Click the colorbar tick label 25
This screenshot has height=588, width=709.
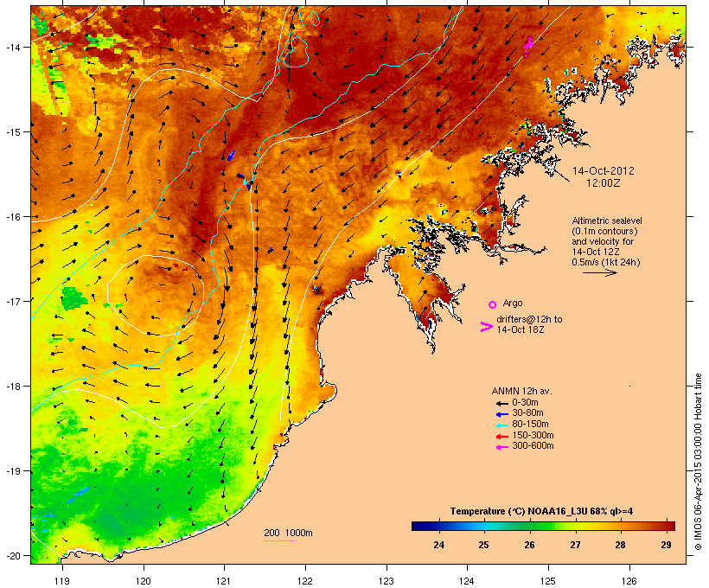484,545
